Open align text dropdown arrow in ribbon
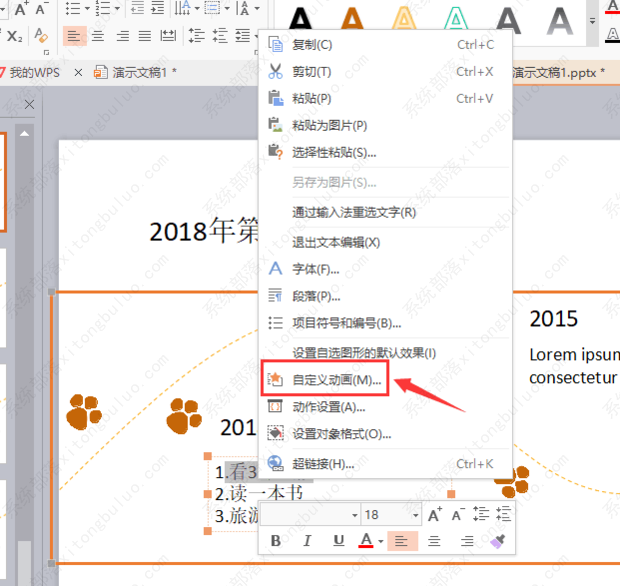Screen dimensions: 620x586 coord(227,8)
